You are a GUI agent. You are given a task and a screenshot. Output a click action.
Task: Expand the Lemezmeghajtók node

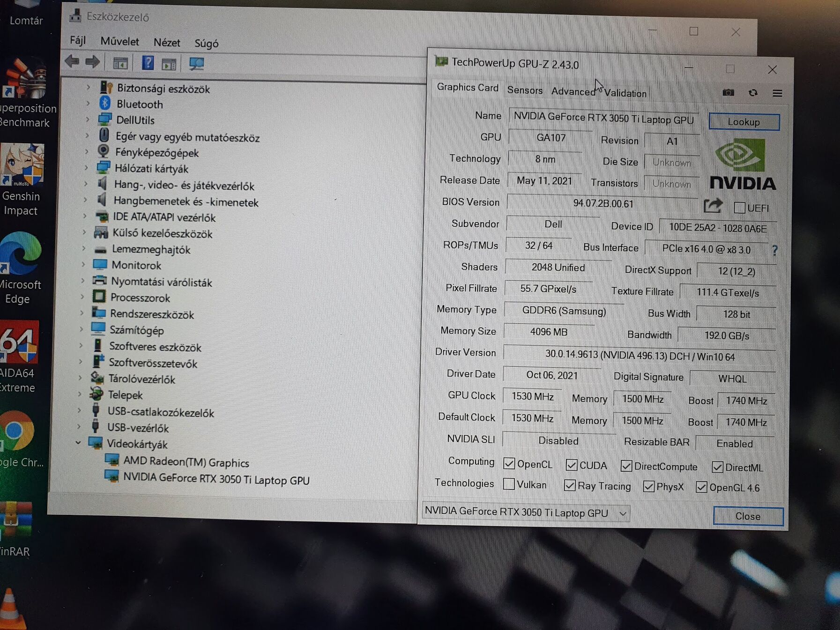coord(84,248)
